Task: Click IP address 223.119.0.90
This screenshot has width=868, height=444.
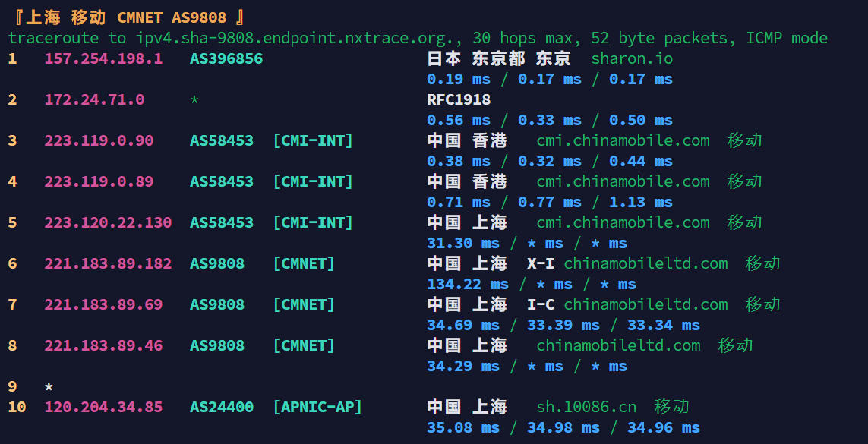Action: tap(99, 140)
